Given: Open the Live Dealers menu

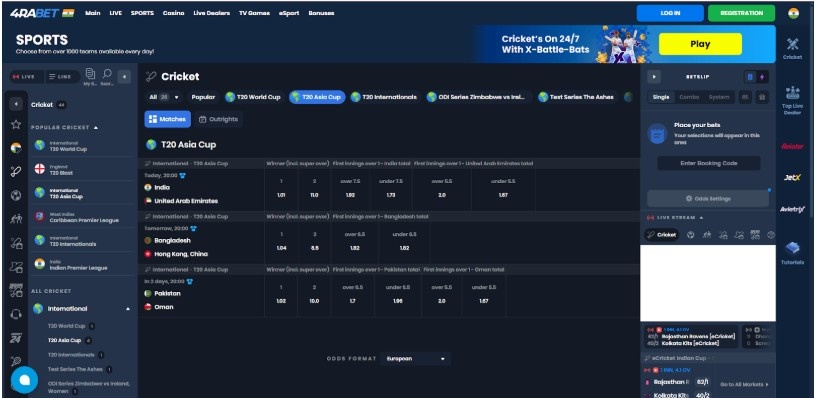Looking at the screenshot, I should tap(212, 13).
